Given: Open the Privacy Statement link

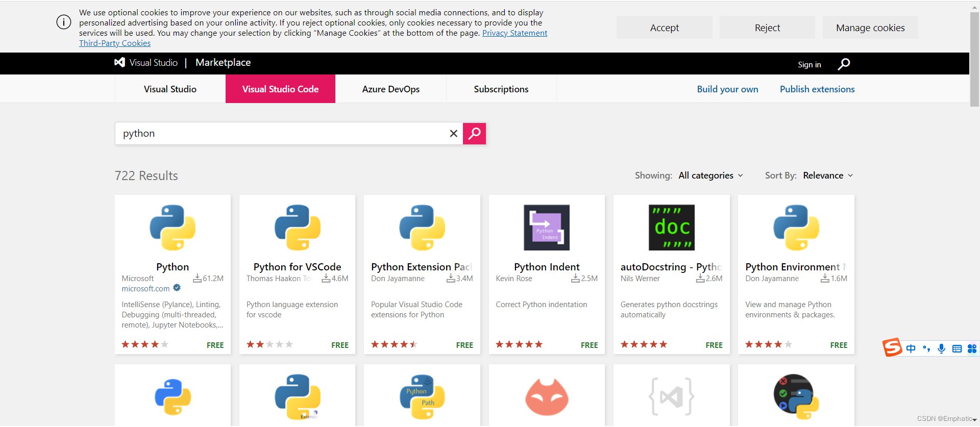Looking at the screenshot, I should (514, 33).
